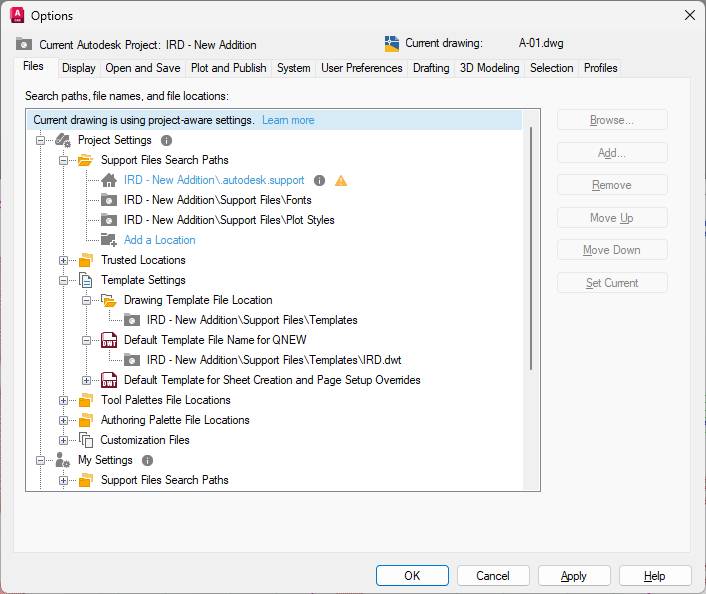Click the Cancel button

(493, 576)
